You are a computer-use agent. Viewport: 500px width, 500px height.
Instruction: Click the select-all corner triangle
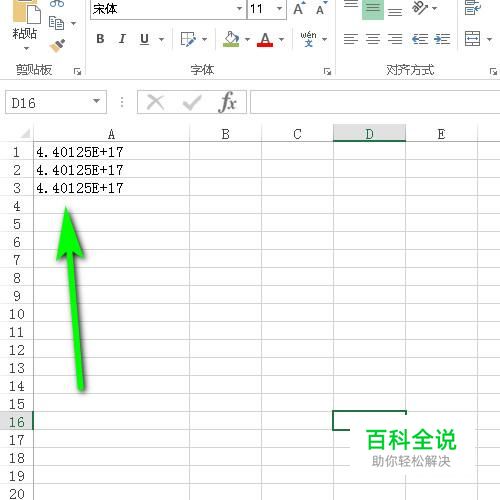pos(25,134)
